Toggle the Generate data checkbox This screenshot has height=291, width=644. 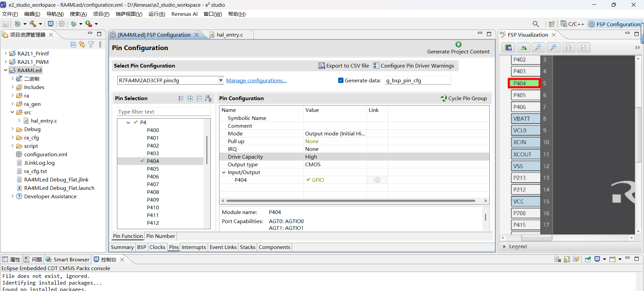pyautogui.click(x=341, y=80)
